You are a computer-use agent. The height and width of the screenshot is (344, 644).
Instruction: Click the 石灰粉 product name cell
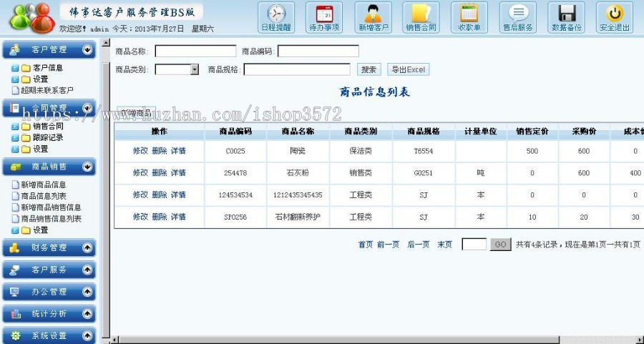tap(298, 173)
